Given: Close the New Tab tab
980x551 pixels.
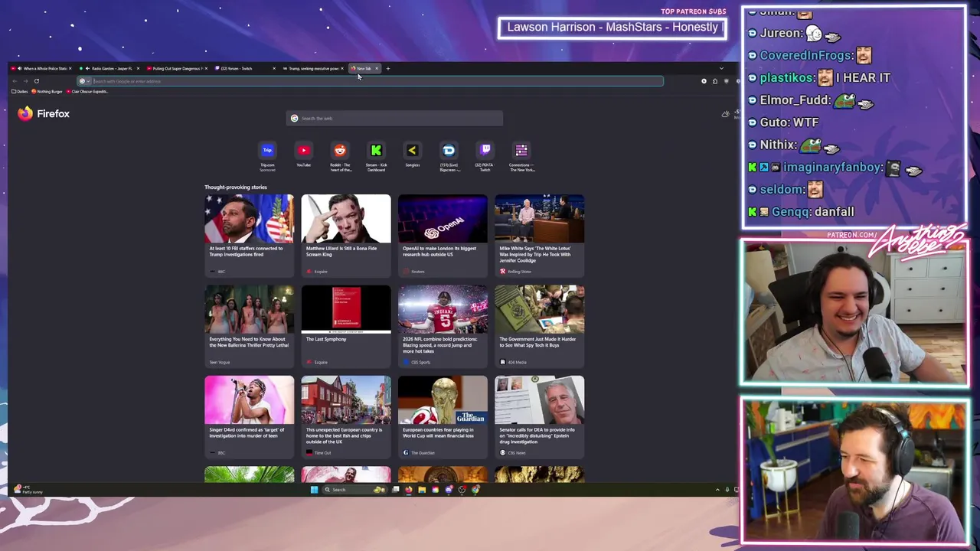Looking at the screenshot, I should [377, 69].
